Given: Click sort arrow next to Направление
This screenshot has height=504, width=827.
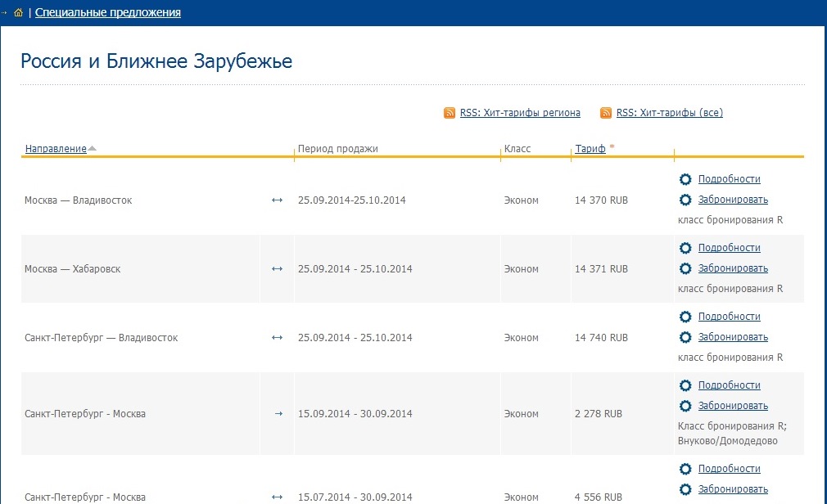Looking at the screenshot, I should 92,149.
